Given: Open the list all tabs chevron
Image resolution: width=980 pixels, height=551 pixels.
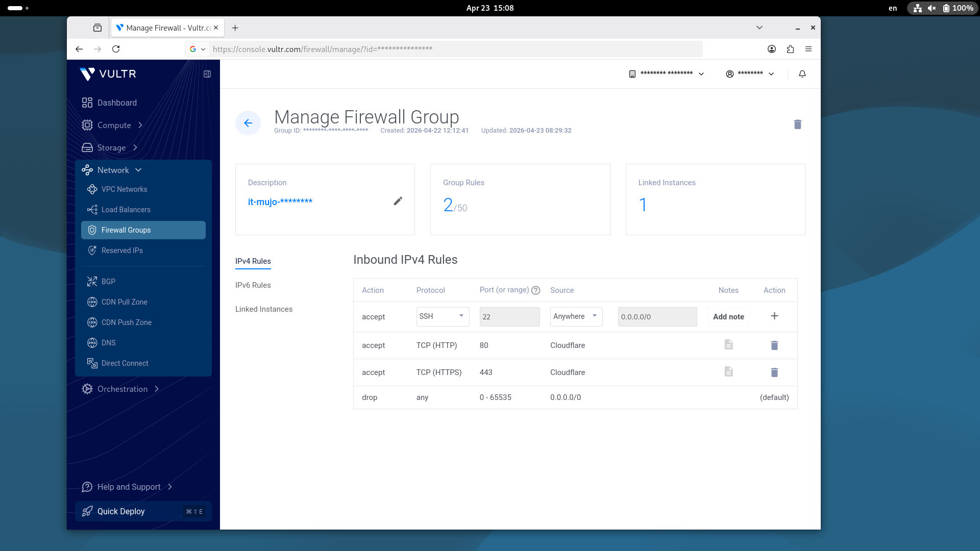Looking at the screenshot, I should 759,28.
